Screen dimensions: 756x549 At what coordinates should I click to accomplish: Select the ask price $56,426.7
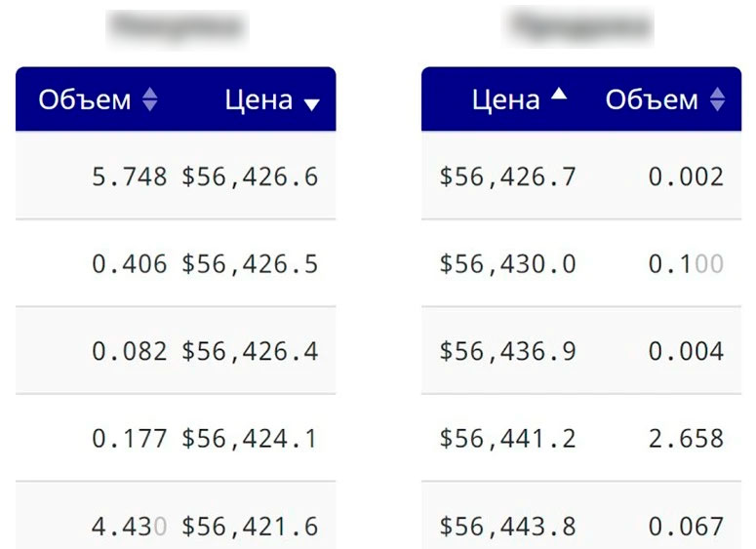point(507,176)
